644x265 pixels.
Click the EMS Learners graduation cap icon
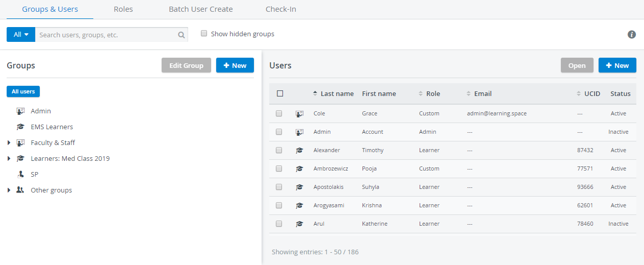(x=20, y=127)
